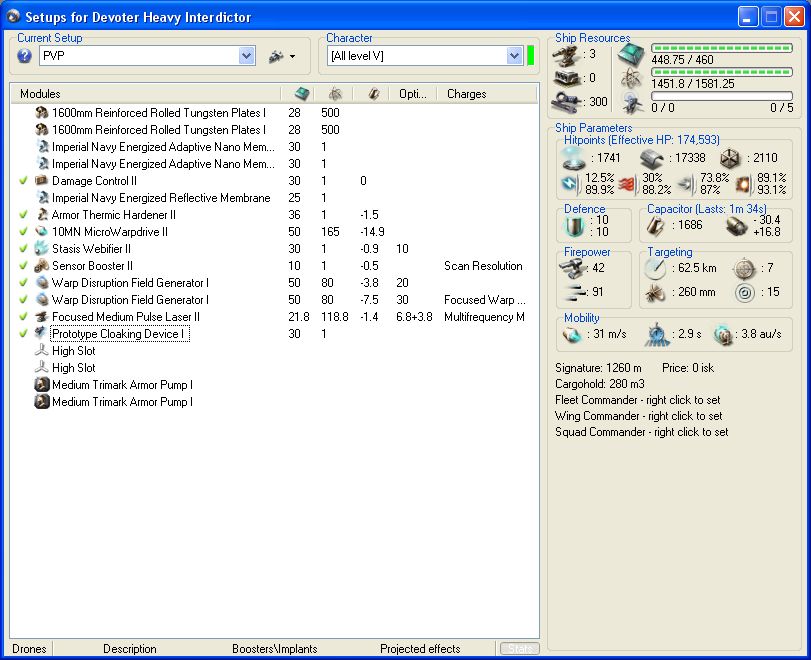This screenshot has height=660, width=811.
Task: Click the warp speed icon in Mobility
Action: 724,334
